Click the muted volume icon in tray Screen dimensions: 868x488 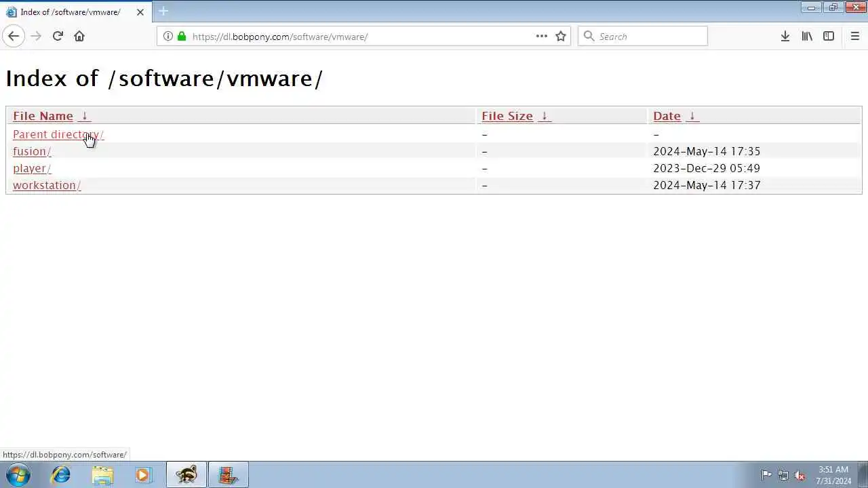tap(800, 475)
